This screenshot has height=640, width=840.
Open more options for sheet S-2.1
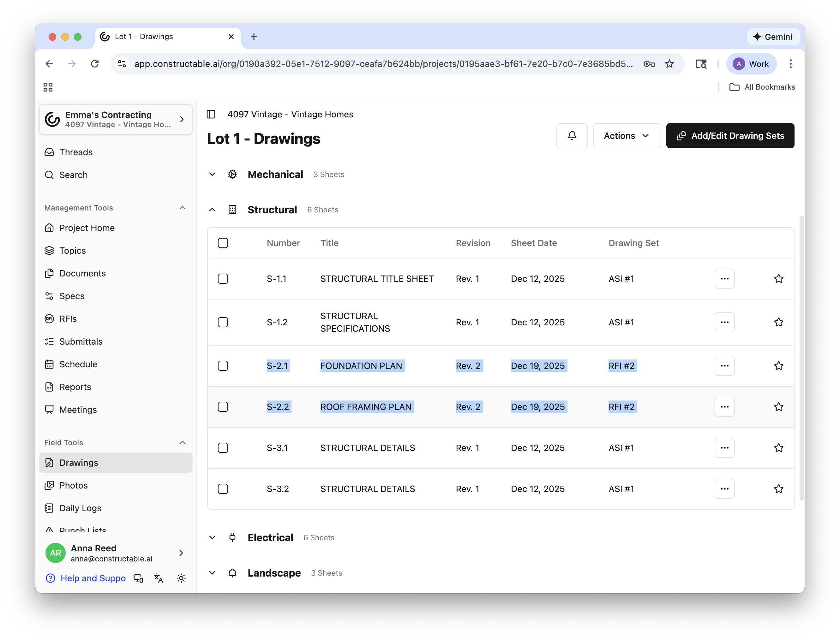tap(724, 366)
